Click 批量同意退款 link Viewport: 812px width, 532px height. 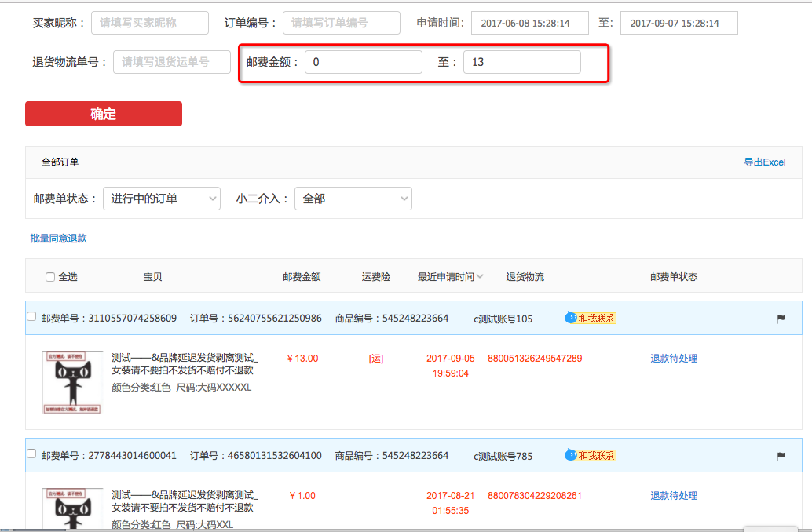(58, 239)
